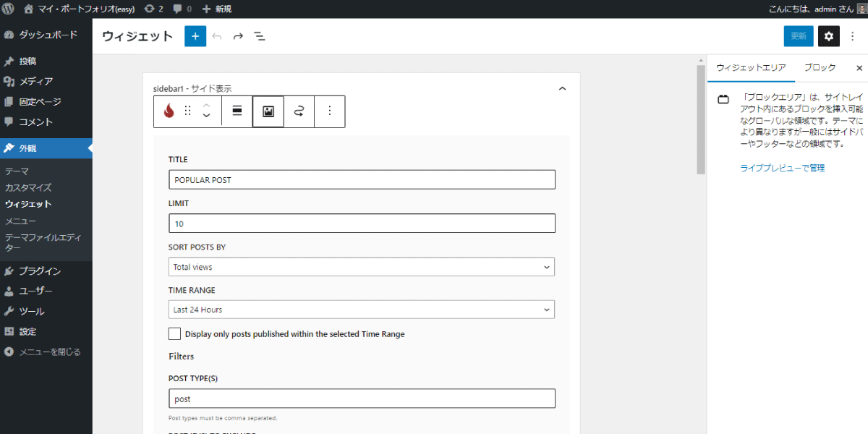The image size is (868, 434).
Task: Switch to the ブロック tab
Action: (820, 67)
